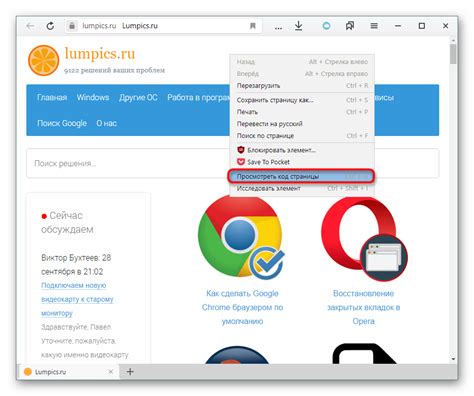Viewport: 474px width, 396px height.
Task: Close the Lumpics.ru tab
Action: (x=111, y=371)
